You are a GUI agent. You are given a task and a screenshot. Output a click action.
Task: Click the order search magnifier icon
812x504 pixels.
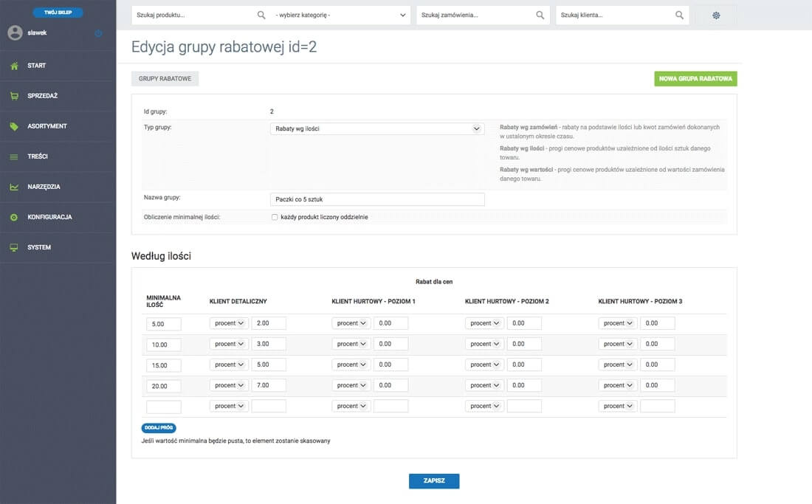pos(540,15)
